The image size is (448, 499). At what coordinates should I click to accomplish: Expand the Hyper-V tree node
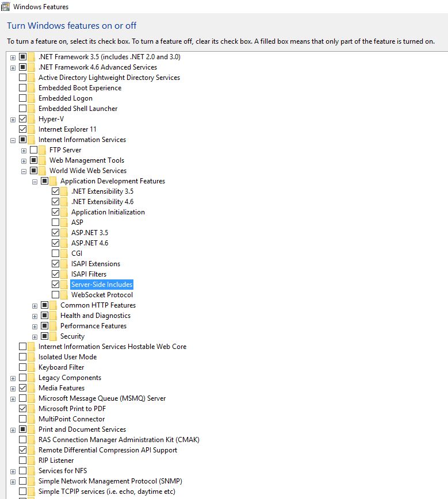point(13,120)
